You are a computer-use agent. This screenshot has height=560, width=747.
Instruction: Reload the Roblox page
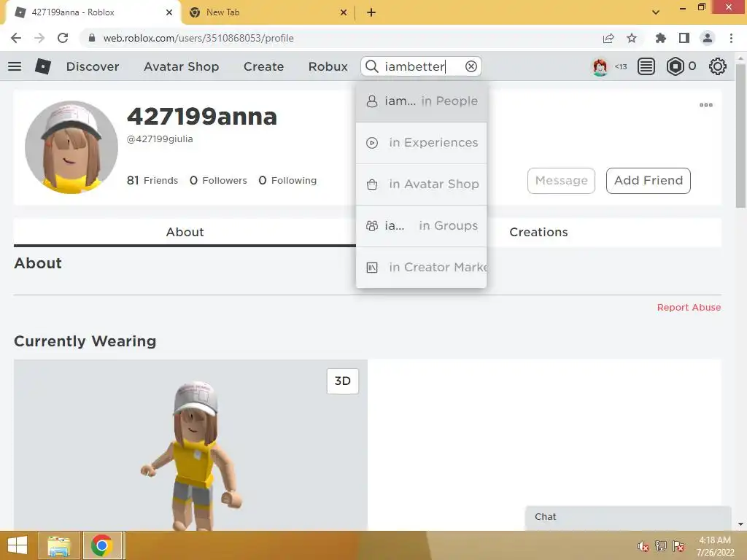click(63, 38)
